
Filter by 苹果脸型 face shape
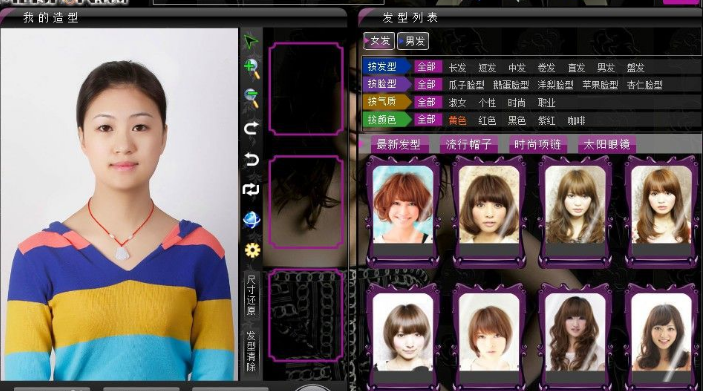(600, 85)
